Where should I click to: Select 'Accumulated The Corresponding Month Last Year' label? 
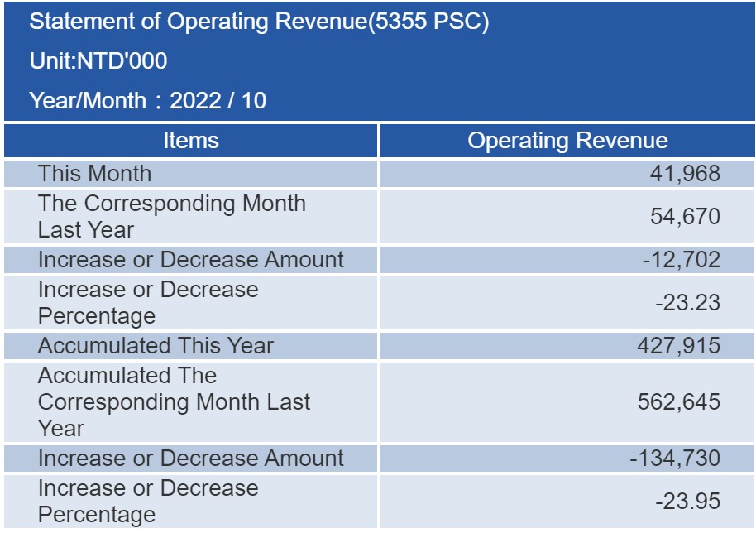pyautogui.click(x=174, y=401)
